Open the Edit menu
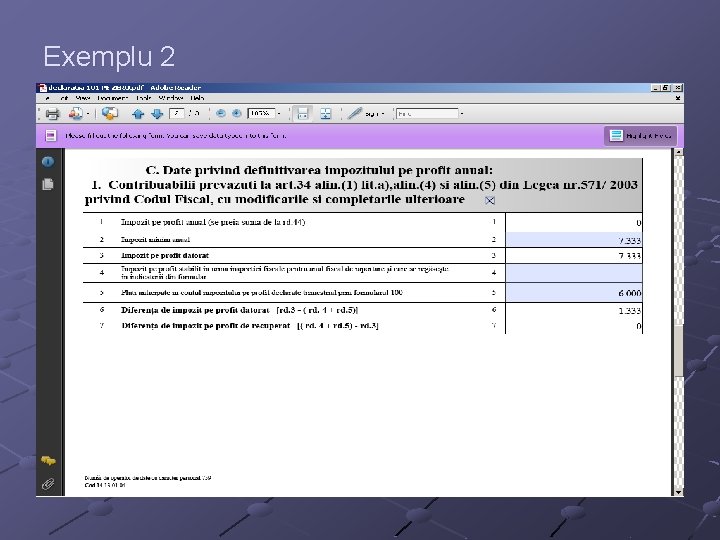 [x=64, y=98]
